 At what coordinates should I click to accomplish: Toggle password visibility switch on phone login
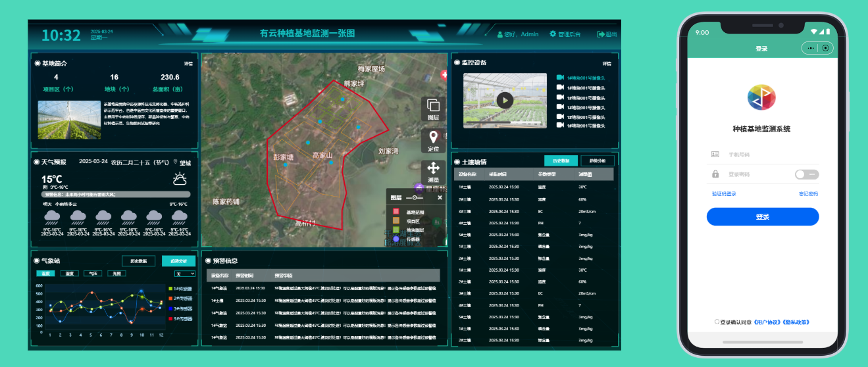pos(806,174)
